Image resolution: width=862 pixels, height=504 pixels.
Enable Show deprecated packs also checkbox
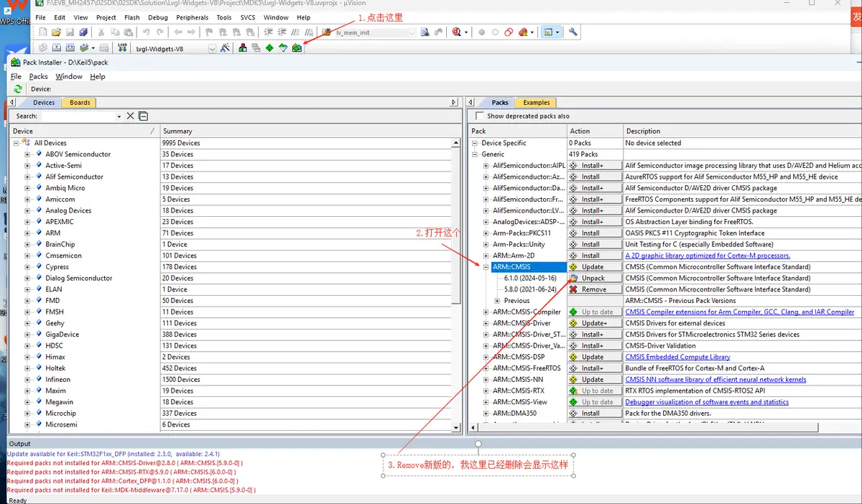[480, 116]
